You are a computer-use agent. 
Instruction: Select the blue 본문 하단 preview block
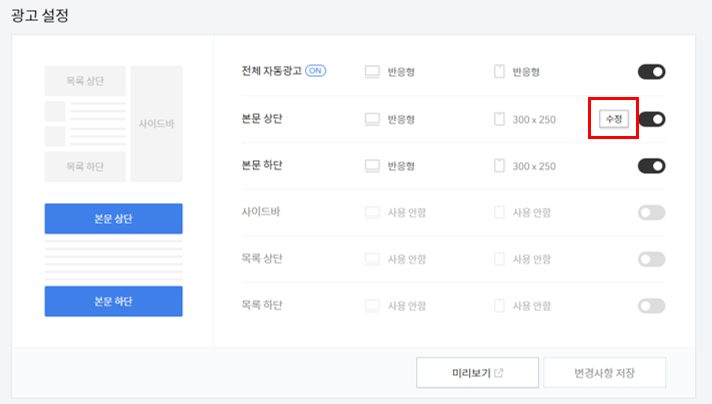click(114, 301)
